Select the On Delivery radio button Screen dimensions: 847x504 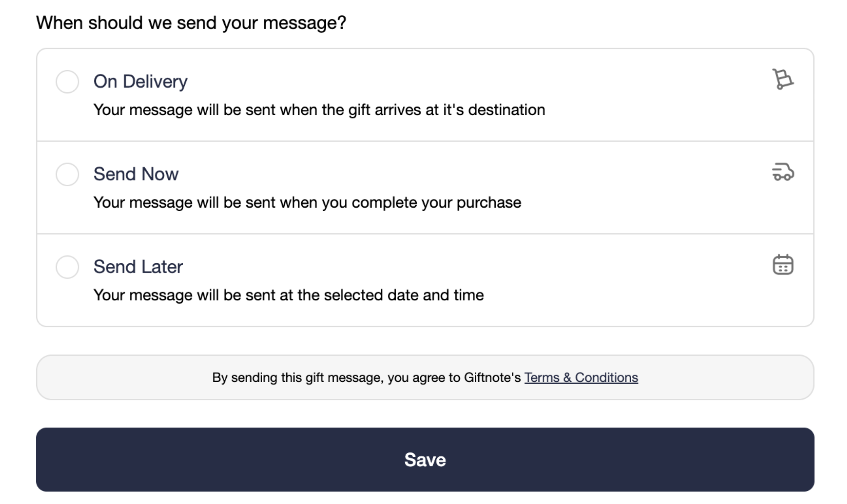point(67,82)
